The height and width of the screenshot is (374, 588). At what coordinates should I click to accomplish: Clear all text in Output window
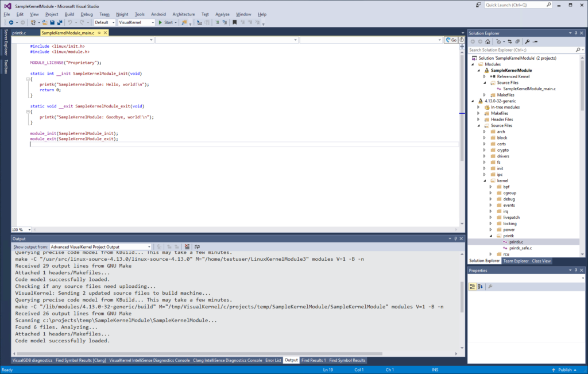pyautogui.click(x=187, y=247)
